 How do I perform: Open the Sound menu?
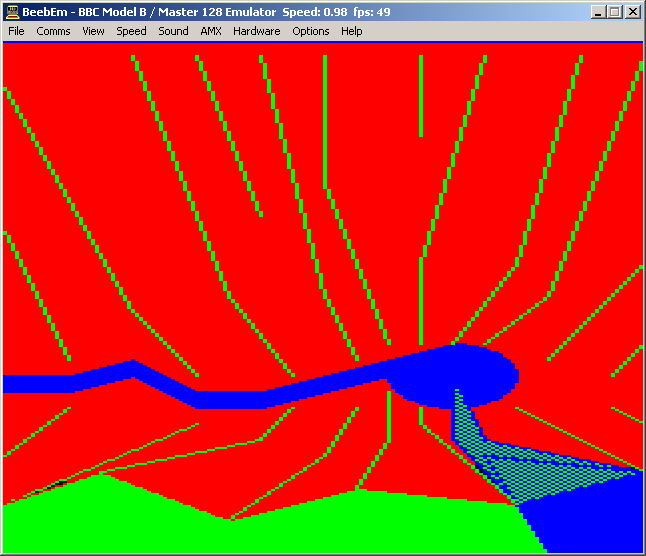173,31
